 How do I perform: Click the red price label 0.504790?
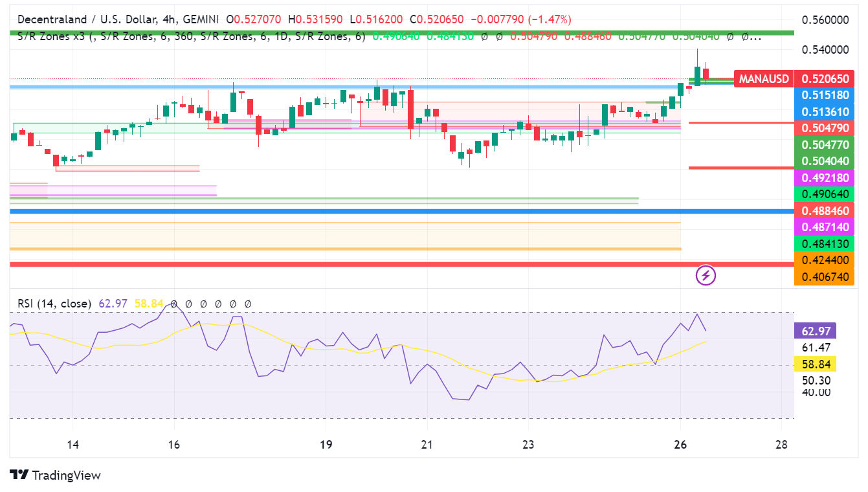[825, 128]
